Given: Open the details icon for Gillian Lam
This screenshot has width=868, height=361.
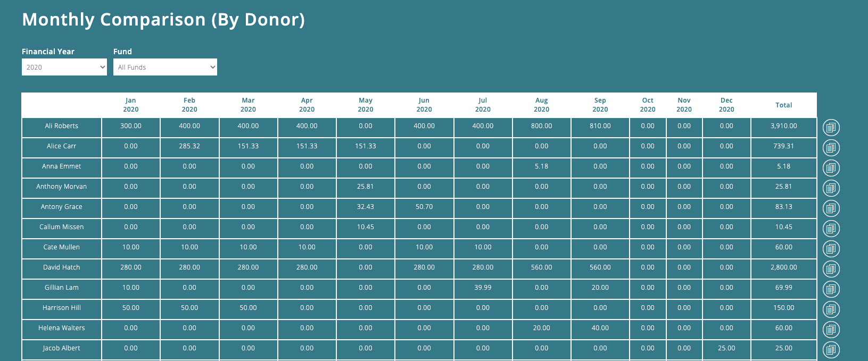Looking at the screenshot, I should click(831, 289).
